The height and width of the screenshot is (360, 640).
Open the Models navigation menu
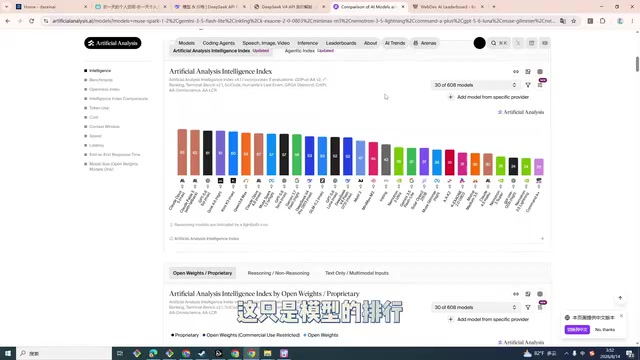coord(187,43)
